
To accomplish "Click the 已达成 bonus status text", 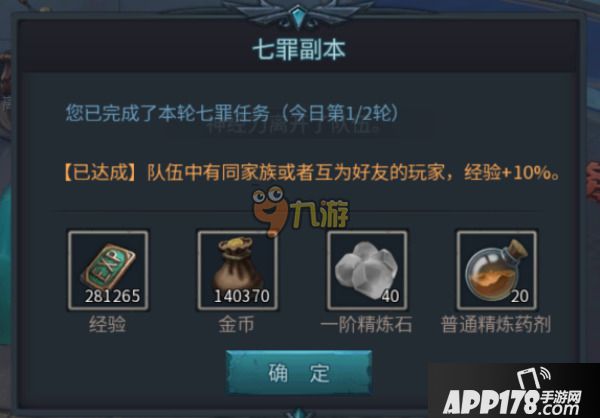I will pyautogui.click(x=100, y=173).
